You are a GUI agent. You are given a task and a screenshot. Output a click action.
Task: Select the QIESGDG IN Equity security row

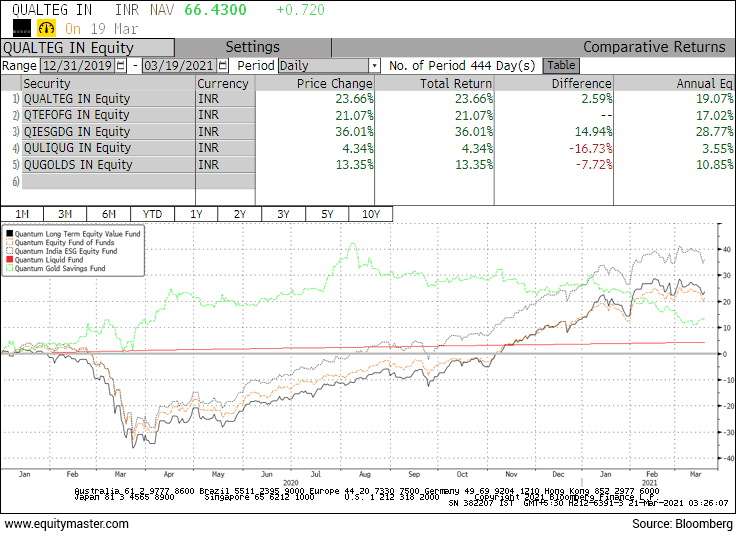point(108,131)
